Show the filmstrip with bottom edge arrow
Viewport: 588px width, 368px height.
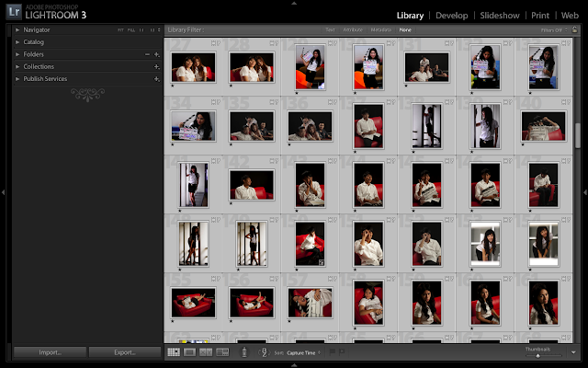pyautogui.click(x=294, y=365)
